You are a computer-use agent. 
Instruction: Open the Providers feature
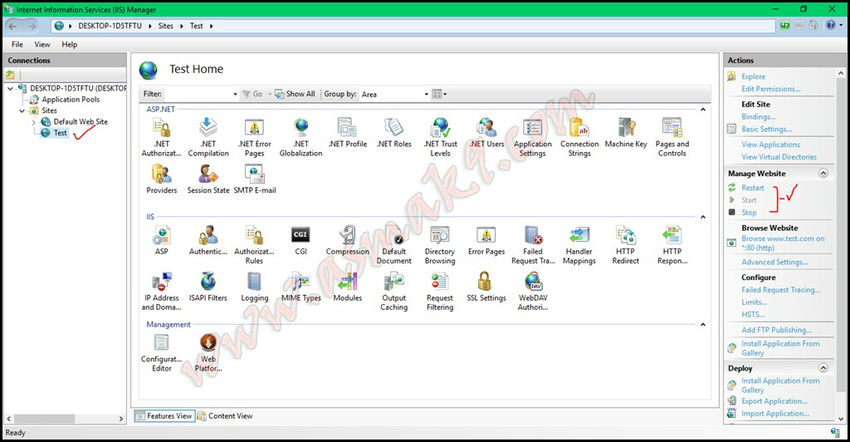click(x=162, y=180)
